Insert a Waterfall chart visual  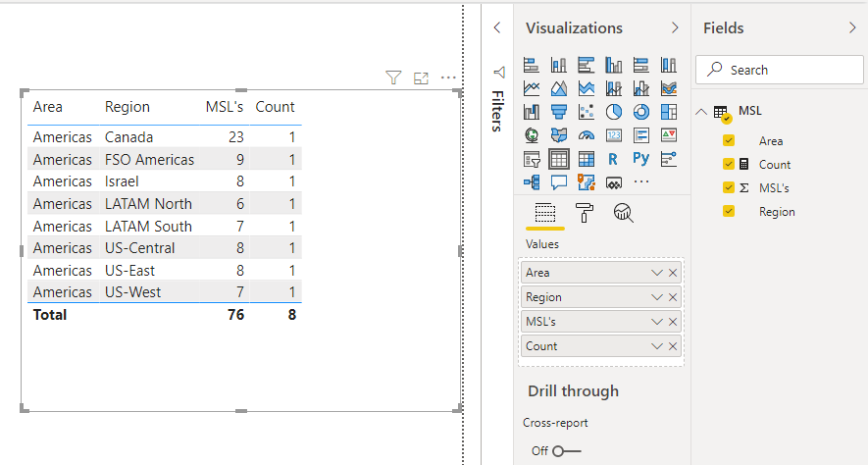tap(532, 112)
